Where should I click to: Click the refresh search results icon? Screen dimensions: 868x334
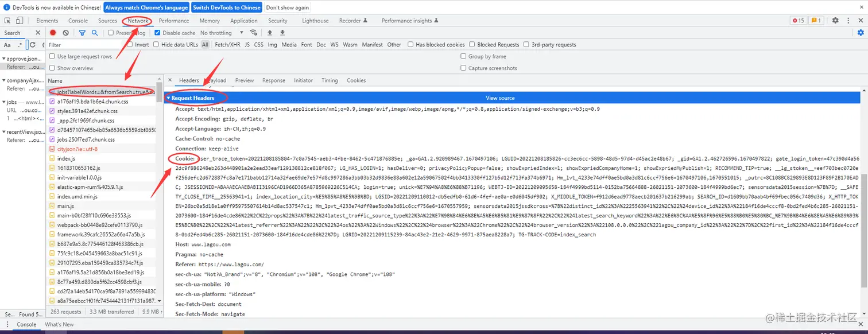tap(33, 45)
